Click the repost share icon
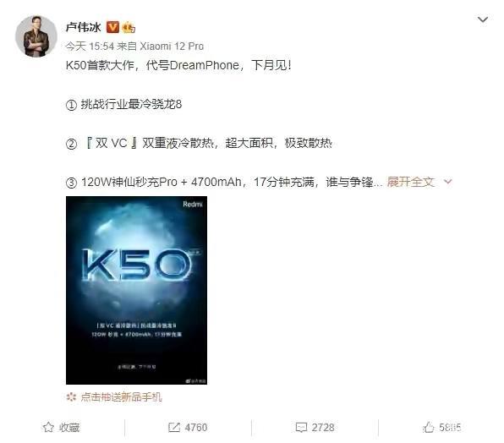Image resolution: width=504 pixels, height=443 pixels. coord(174,427)
